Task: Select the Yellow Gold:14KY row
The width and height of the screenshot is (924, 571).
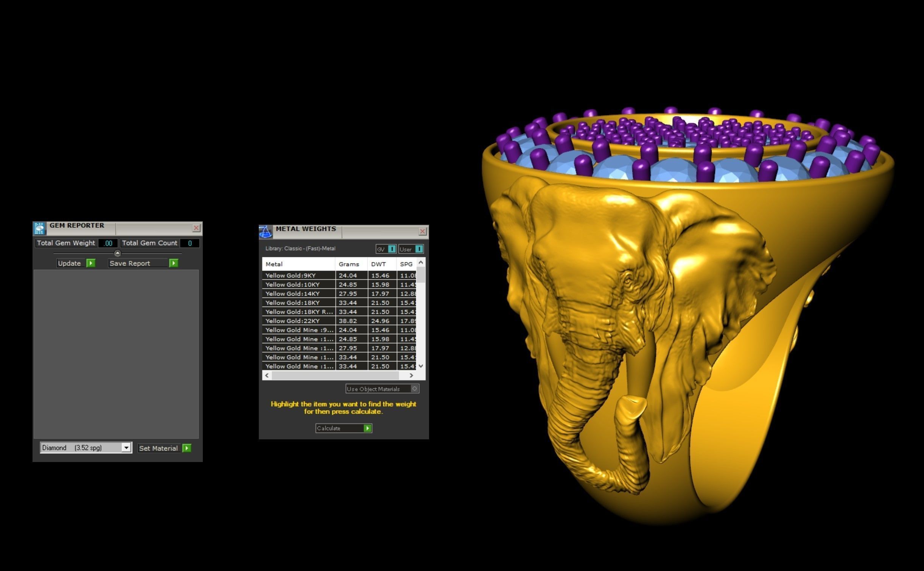Action: point(339,294)
